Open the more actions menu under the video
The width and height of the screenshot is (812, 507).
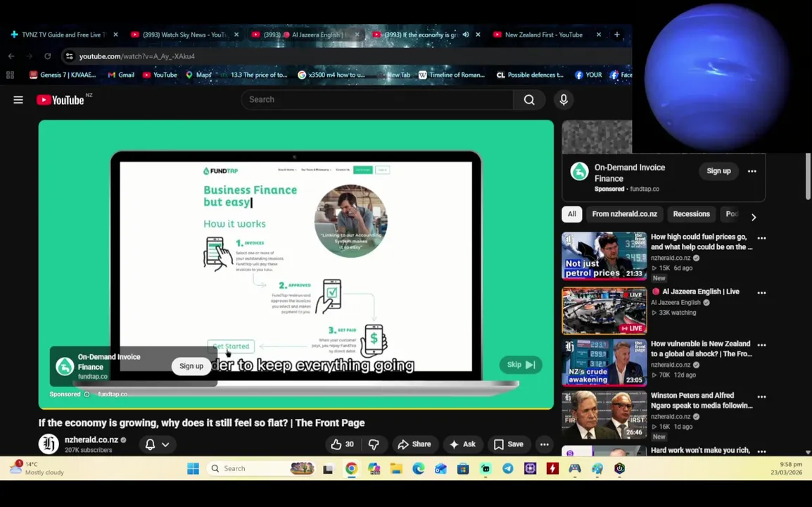coord(545,444)
